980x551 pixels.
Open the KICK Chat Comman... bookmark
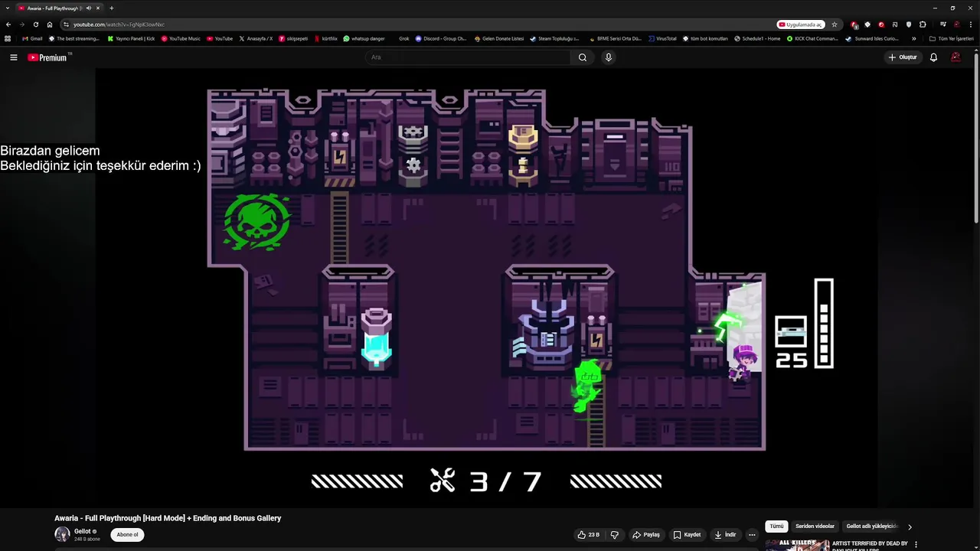(812, 38)
